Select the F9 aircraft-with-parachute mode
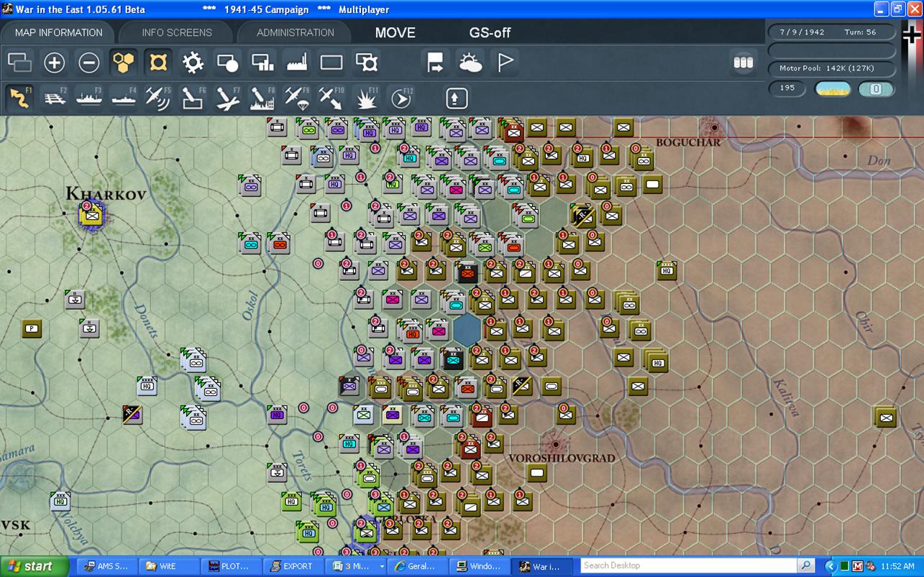 [297, 98]
